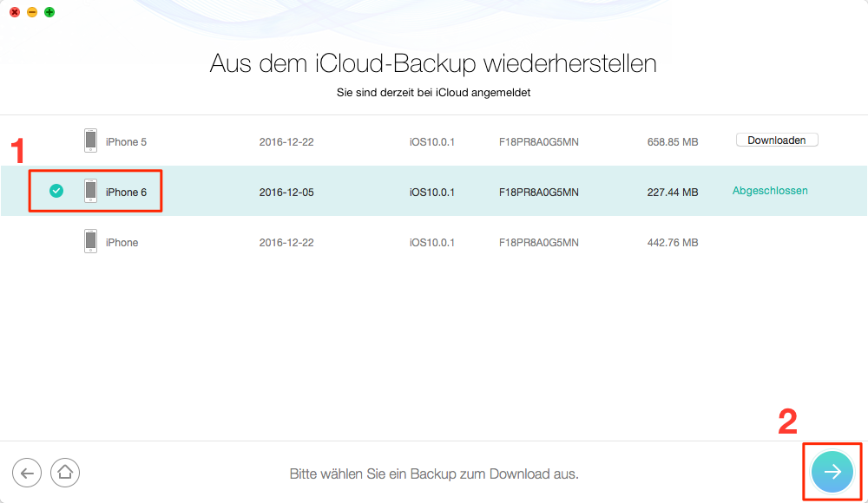Click iOS10.0.1 in iPhone 5 row
This screenshot has width=868, height=503.
pos(431,142)
